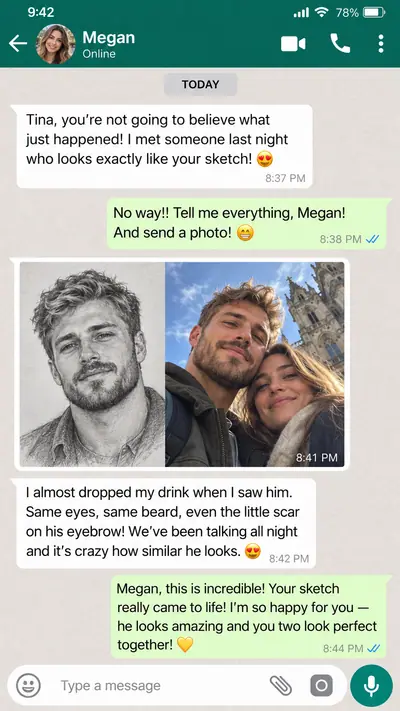Open the camera from the message bar

[321, 686]
